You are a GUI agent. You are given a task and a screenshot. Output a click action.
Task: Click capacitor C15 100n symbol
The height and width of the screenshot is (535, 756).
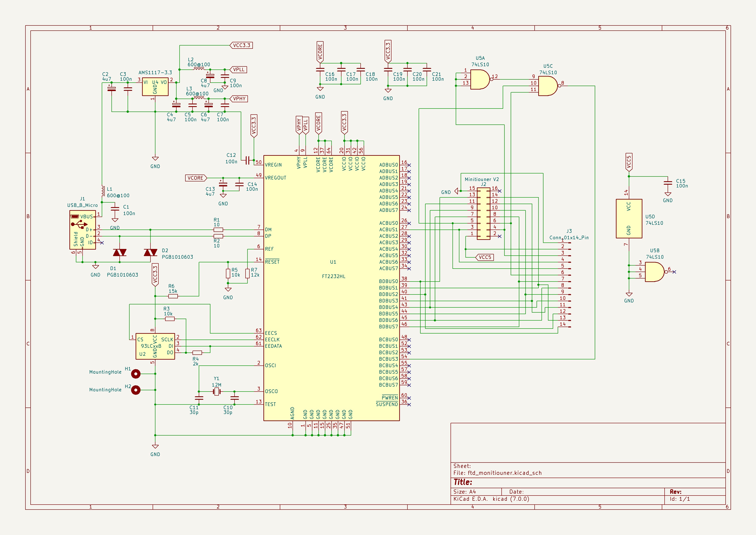tap(668, 183)
